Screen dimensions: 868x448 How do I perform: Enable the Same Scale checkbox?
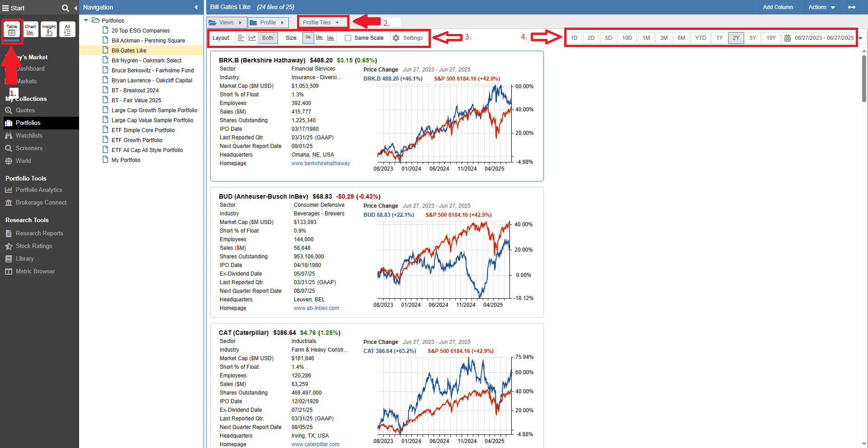pyautogui.click(x=348, y=38)
